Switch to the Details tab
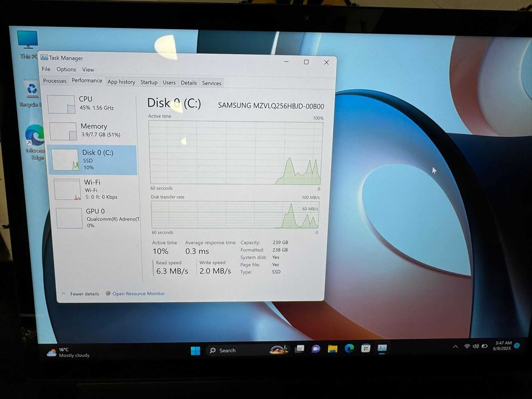This screenshot has width=532, height=399. point(189,83)
